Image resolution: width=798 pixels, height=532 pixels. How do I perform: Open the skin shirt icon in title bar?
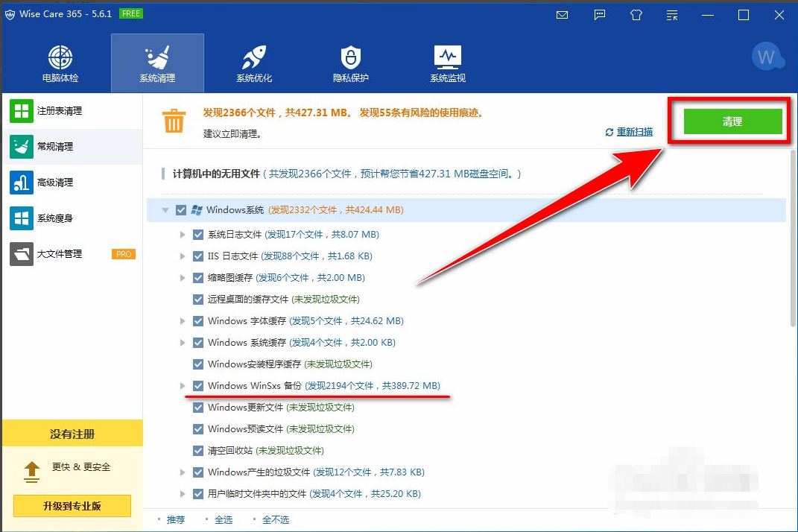pos(636,15)
